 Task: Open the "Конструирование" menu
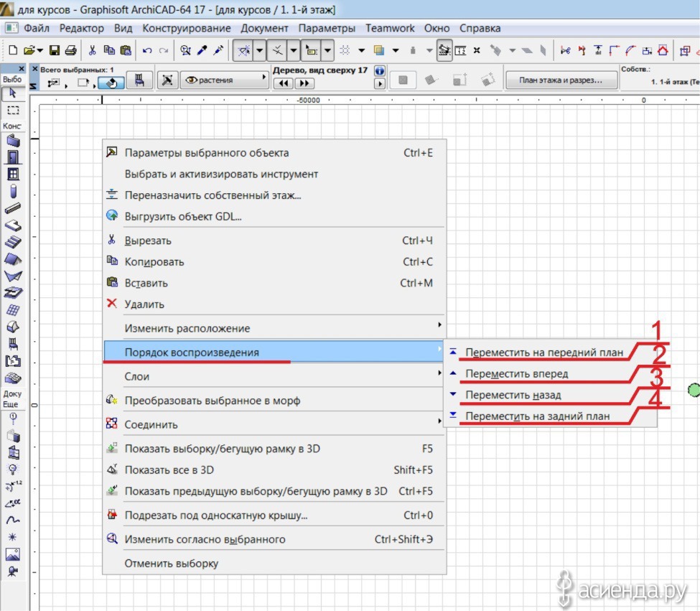[x=187, y=28]
